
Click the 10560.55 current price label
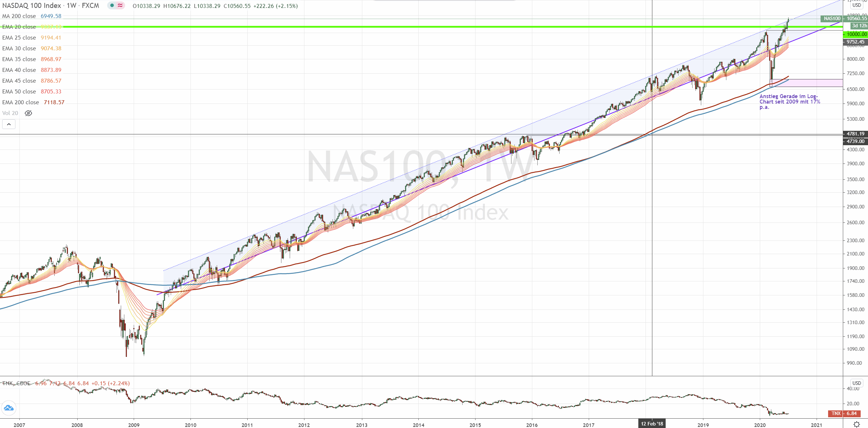point(856,18)
